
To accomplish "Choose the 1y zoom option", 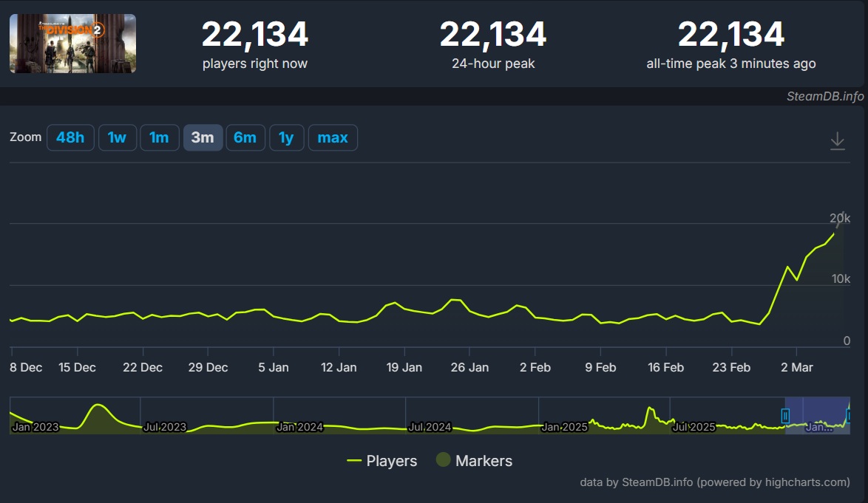I will [286, 137].
